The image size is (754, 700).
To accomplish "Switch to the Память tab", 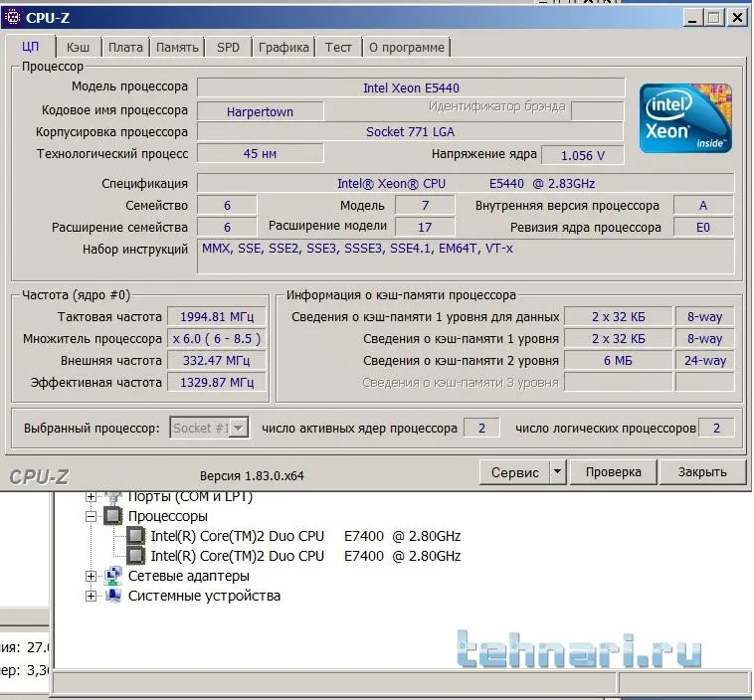I will [x=177, y=47].
